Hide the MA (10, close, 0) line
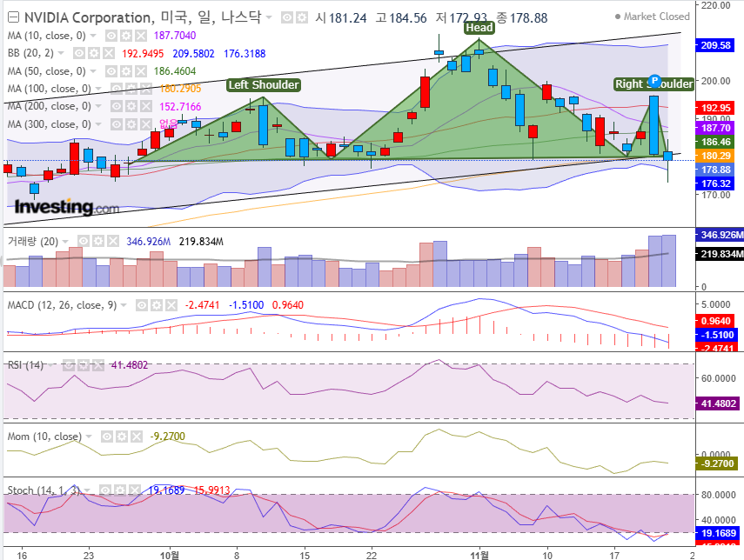744x560 pixels. click(111, 36)
